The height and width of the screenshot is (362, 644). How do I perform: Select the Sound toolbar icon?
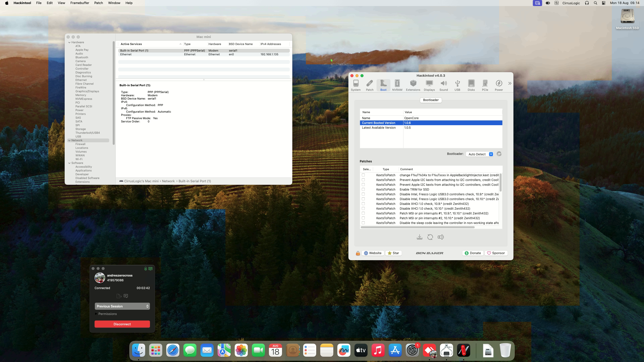pos(443,85)
